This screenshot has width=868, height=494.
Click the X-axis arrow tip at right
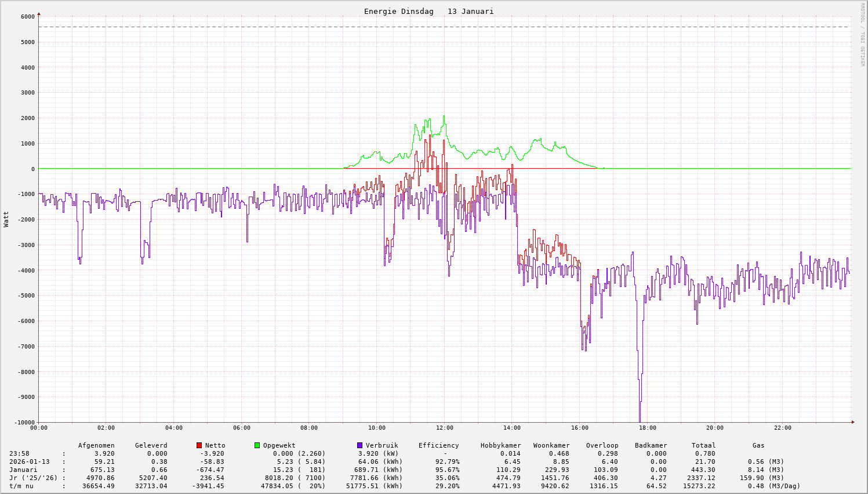point(852,422)
